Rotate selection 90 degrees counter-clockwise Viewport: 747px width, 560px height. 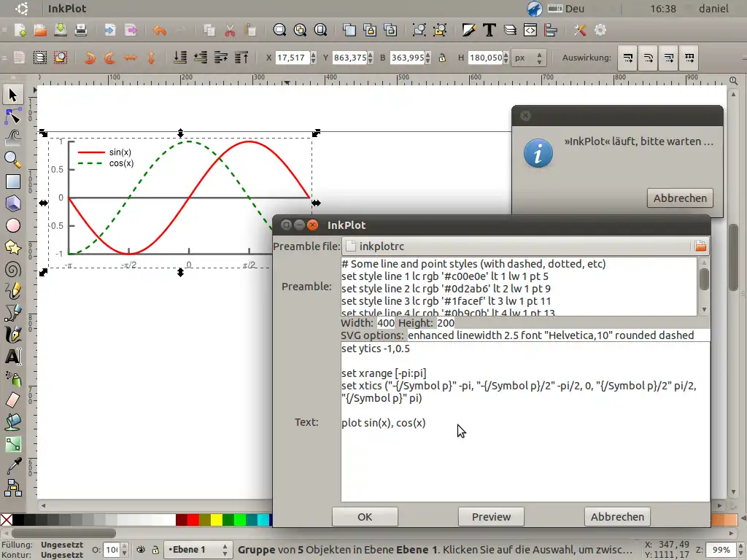pyautogui.click(x=90, y=58)
